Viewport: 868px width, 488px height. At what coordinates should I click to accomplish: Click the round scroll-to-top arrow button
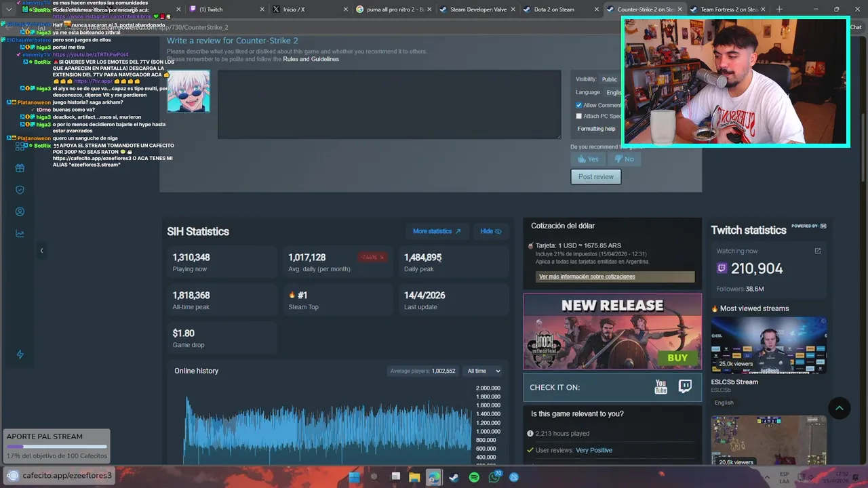839,407
